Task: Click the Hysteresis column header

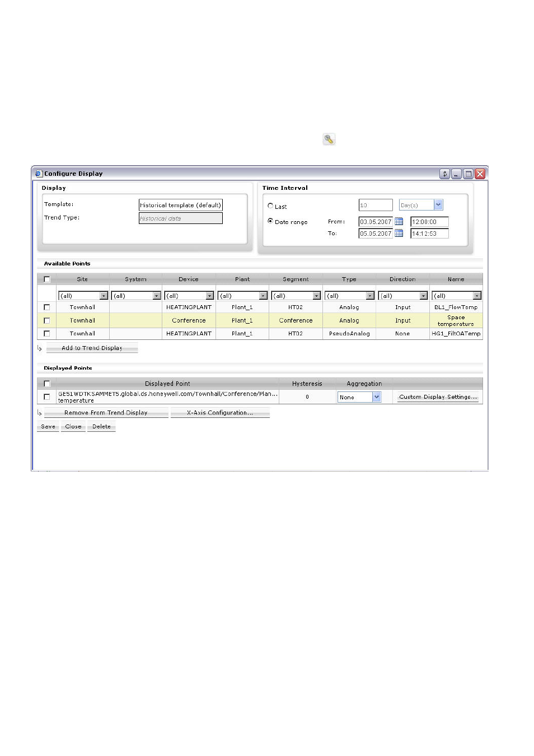Action: tap(307, 384)
